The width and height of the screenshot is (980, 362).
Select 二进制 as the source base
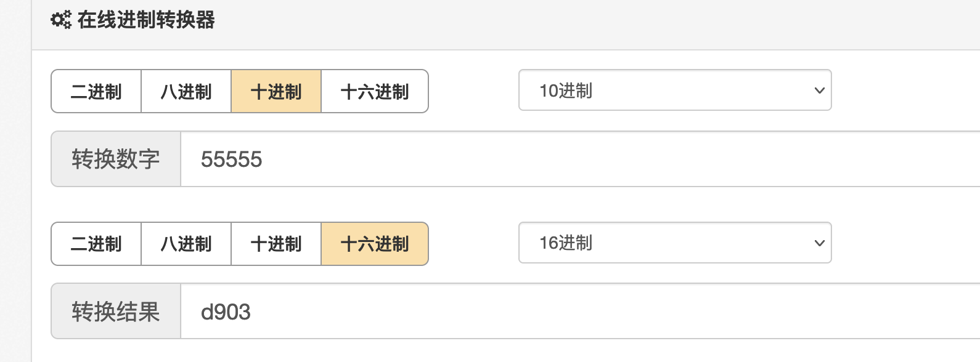(x=96, y=91)
